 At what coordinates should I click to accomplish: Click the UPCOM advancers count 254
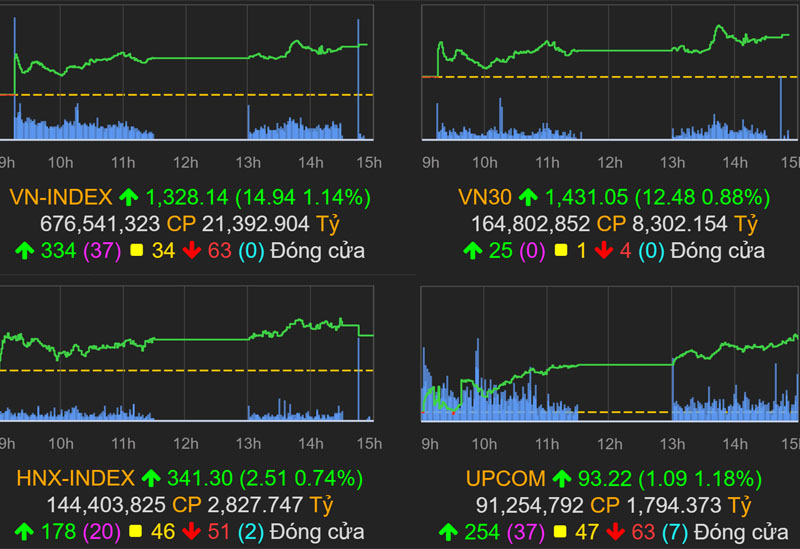[x=482, y=532]
